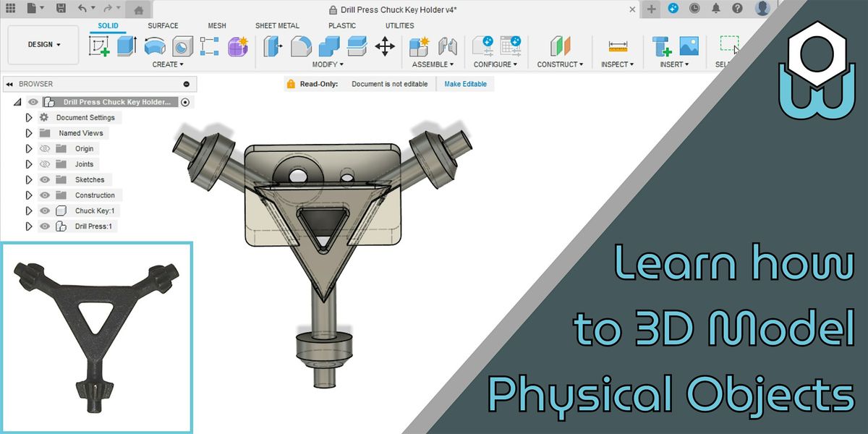Open the DESIGN workspace selector
This screenshot has width=868, height=434.
click(x=42, y=44)
